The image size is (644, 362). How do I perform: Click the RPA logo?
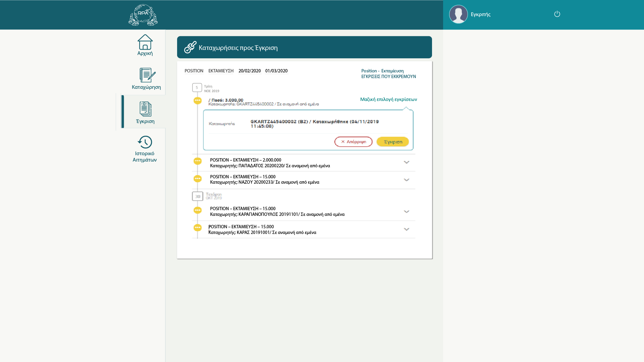[143, 15]
